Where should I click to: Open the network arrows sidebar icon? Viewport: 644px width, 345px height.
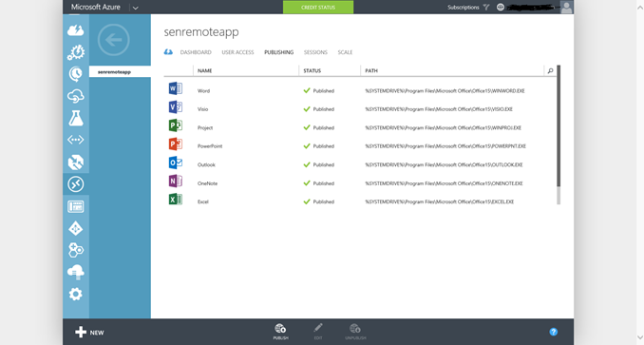[76, 140]
